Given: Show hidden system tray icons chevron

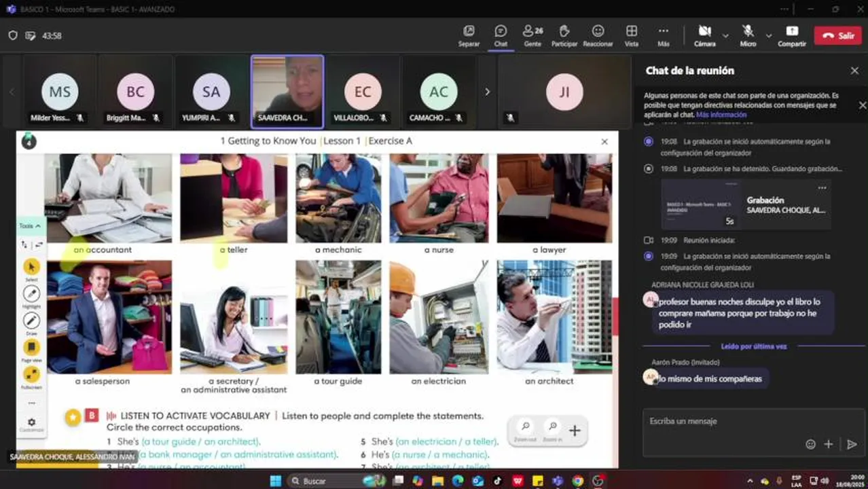Looking at the screenshot, I should click(751, 481).
